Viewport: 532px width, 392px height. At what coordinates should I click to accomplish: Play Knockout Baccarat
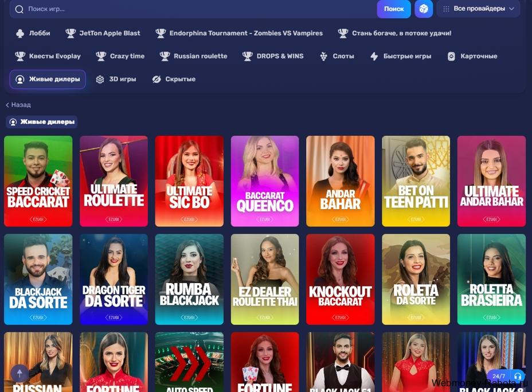click(x=341, y=280)
